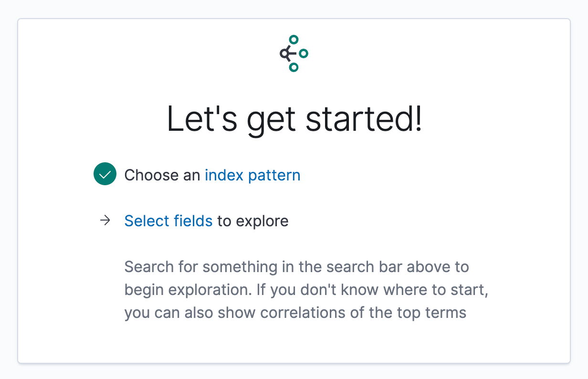Open the index pattern link
Viewport: 588px width, 379px height.
[252, 175]
